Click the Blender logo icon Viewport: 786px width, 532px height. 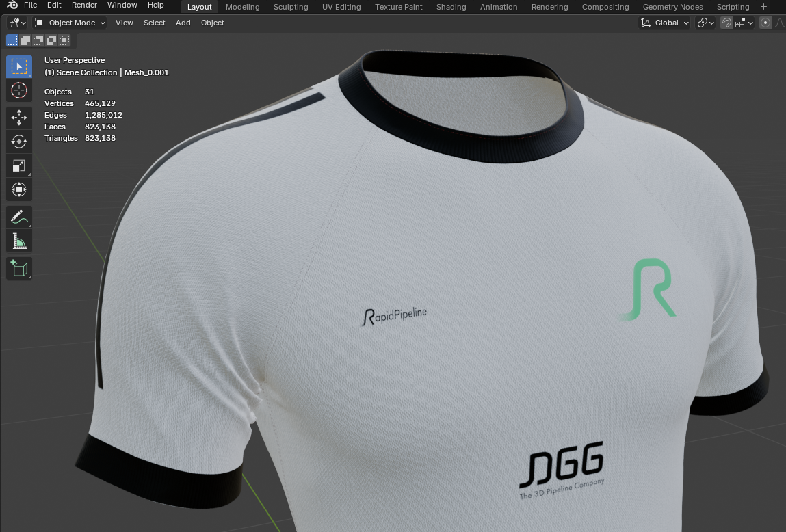click(x=12, y=5)
